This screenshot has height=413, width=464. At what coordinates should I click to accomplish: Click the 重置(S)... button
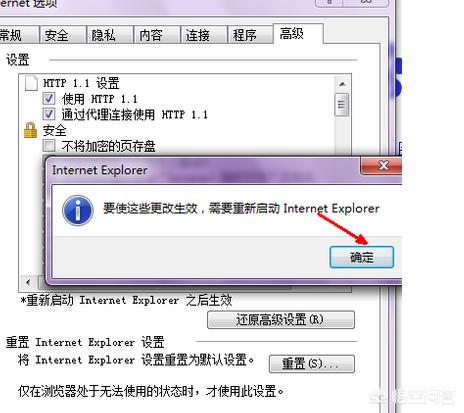tap(312, 364)
